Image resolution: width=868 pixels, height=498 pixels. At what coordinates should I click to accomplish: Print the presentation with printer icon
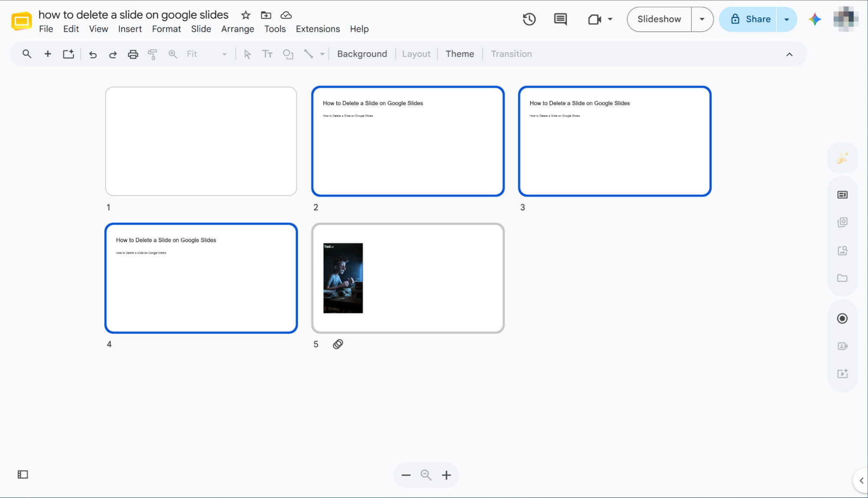point(133,54)
